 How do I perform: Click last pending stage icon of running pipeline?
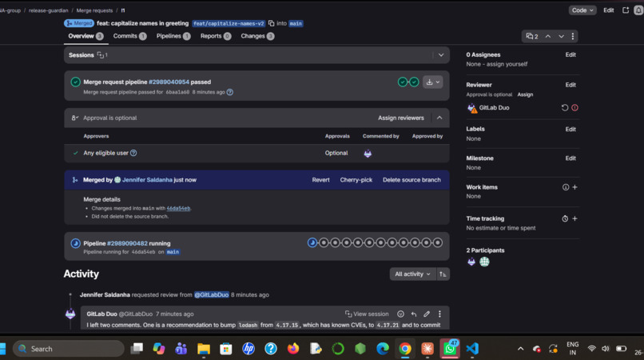[438, 243]
